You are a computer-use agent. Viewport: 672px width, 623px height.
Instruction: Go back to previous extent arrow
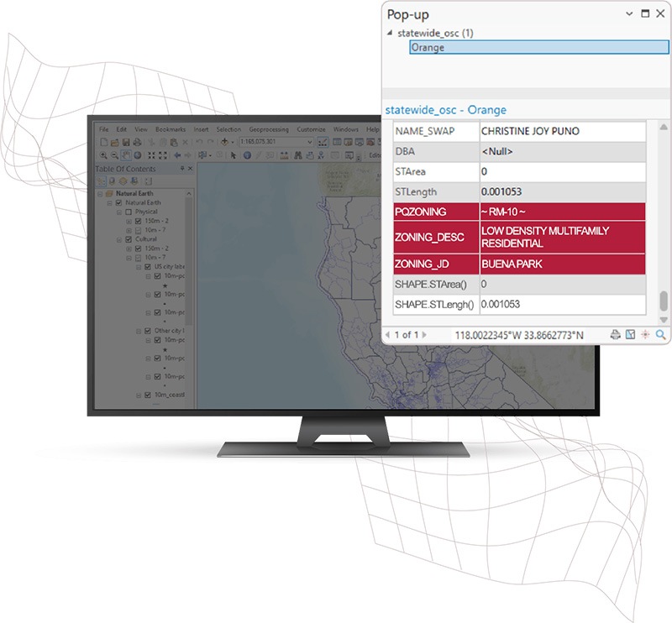coord(177,155)
